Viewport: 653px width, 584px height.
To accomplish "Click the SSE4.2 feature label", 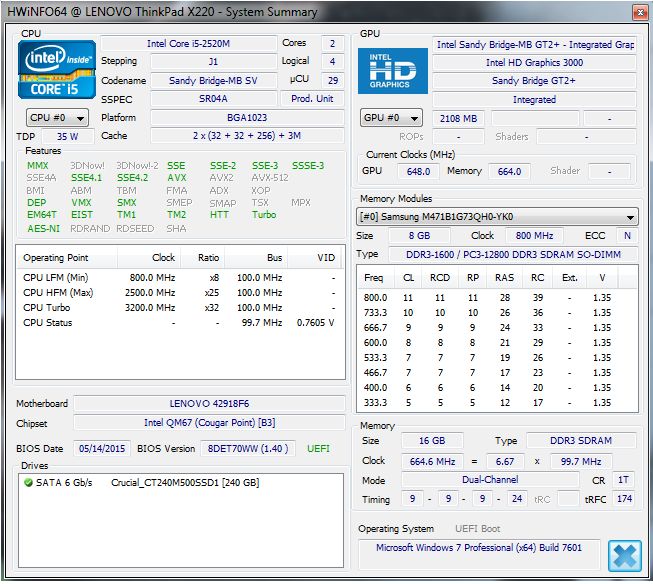I will point(132,178).
